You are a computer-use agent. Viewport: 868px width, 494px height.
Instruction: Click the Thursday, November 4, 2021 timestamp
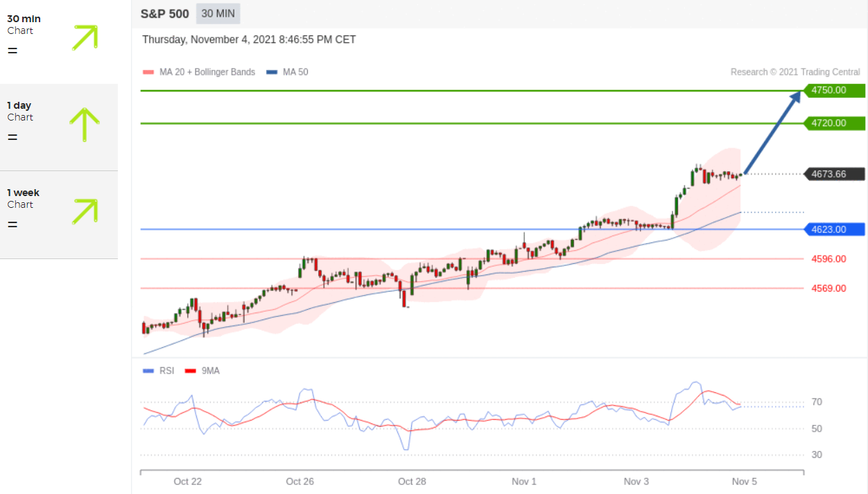tap(249, 39)
